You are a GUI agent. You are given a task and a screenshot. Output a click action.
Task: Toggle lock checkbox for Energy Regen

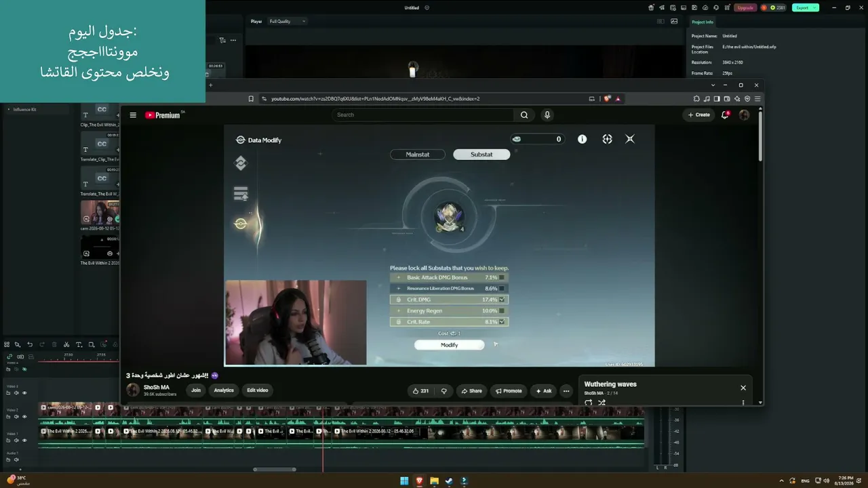[502, 310]
